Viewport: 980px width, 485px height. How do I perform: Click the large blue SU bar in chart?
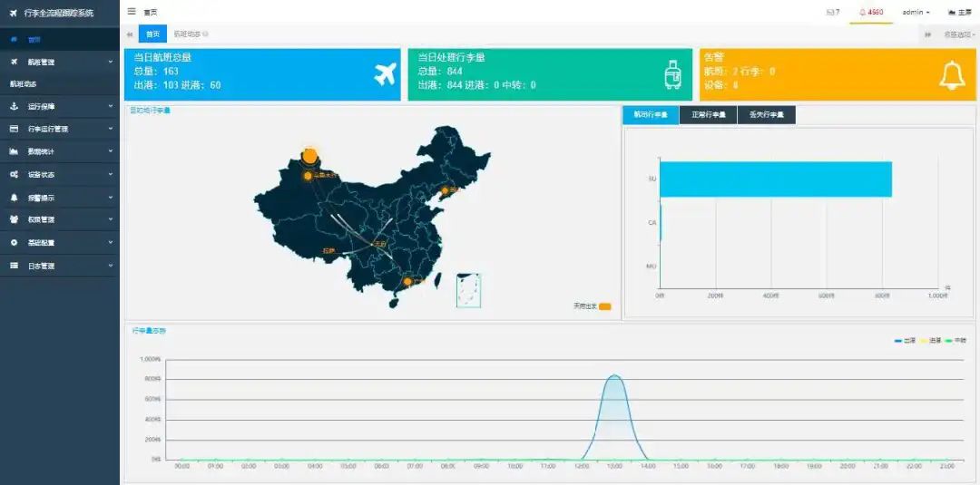pos(775,179)
